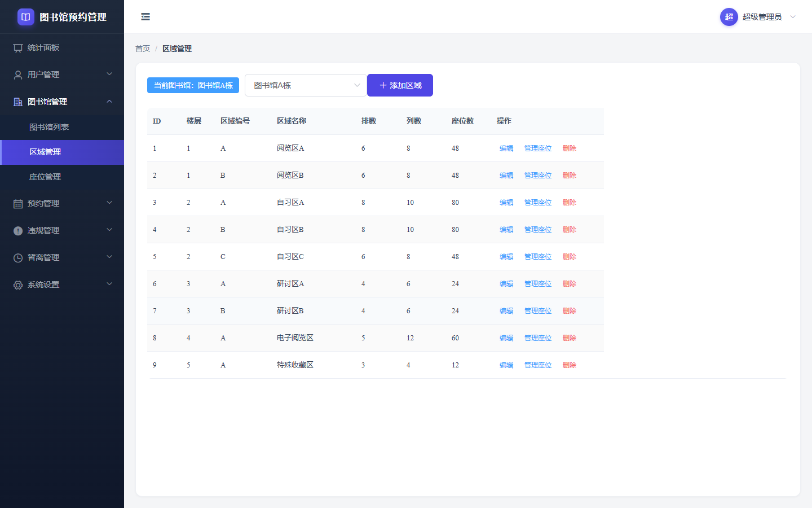Click the 图书馆预约管理 title text
The height and width of the screenshot is (508, 812).
73,17
